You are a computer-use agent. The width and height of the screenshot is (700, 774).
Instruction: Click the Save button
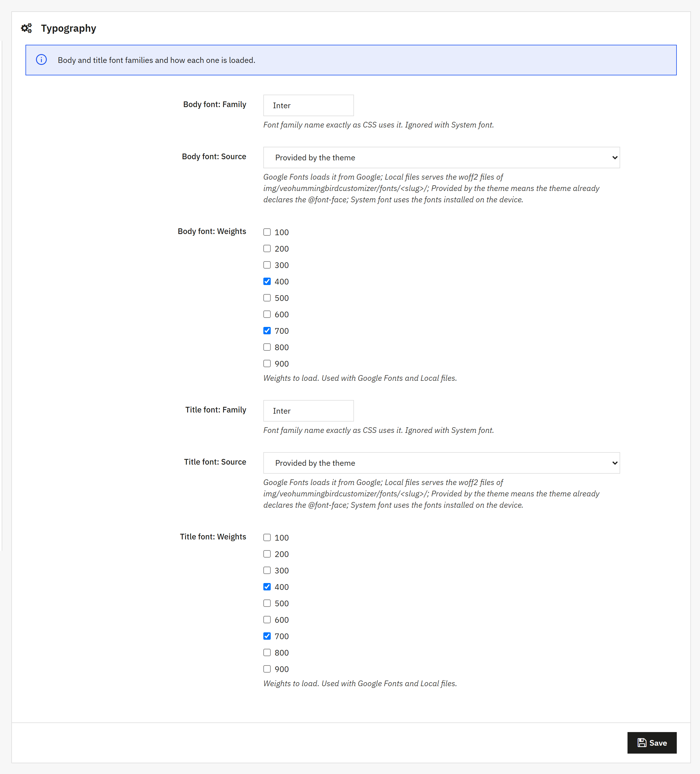652,743
